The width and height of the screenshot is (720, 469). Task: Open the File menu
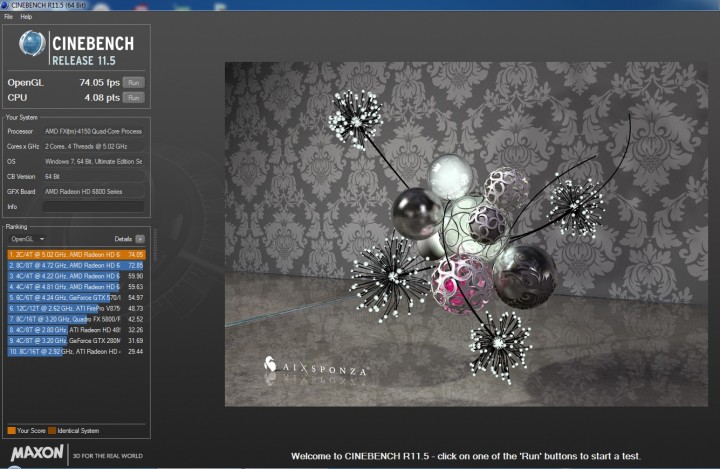click(8, 17)
